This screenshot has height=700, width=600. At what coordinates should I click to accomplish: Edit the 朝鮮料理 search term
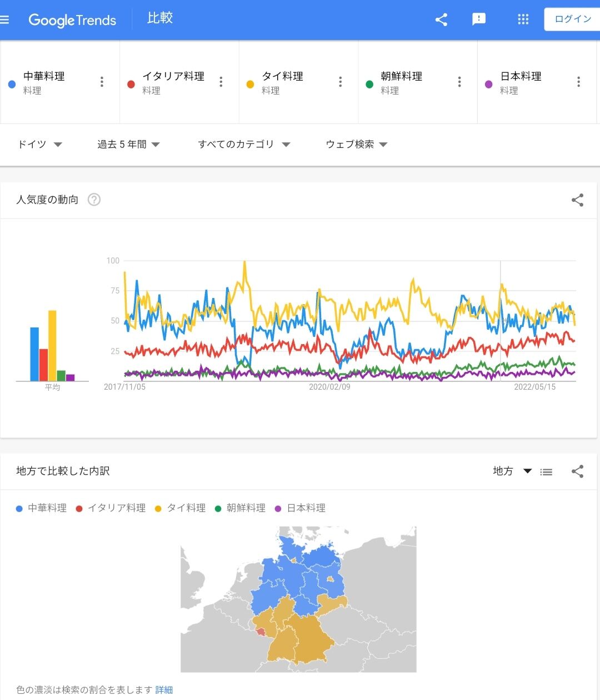(402, 76)
